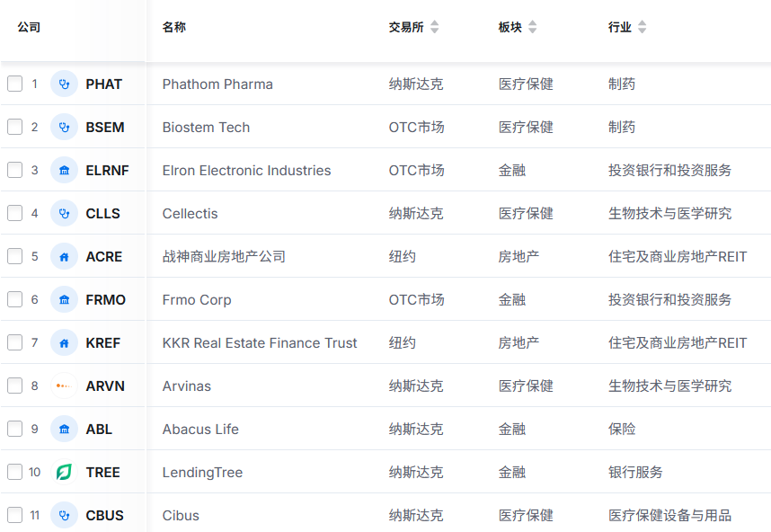The image size is (771, 532).
Task: Click OTC市场 cell in BSEM row
Action: (416, 128)
